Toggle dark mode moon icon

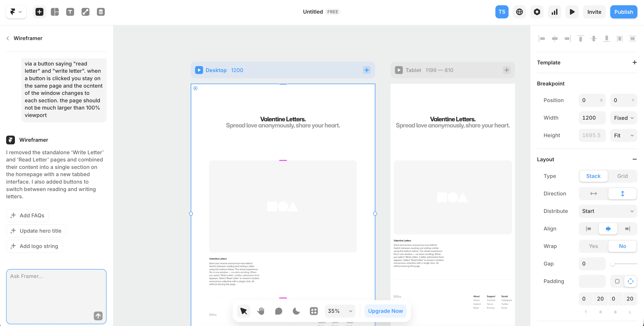click(296, 311)
